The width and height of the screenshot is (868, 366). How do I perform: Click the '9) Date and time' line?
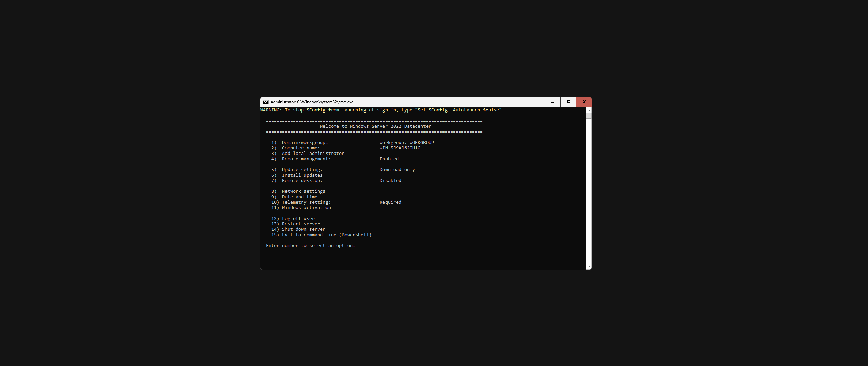[294, 197]
